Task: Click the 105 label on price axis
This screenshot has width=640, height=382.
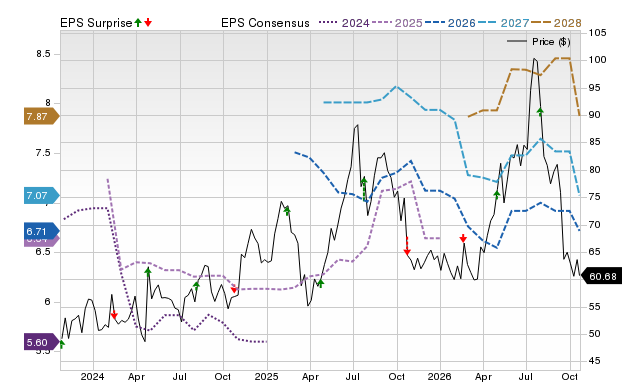Action: 597,33
